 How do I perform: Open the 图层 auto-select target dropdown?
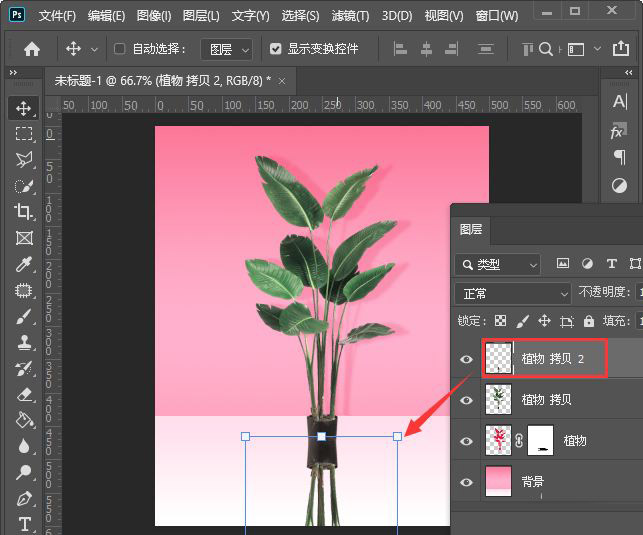pos(226,49)
